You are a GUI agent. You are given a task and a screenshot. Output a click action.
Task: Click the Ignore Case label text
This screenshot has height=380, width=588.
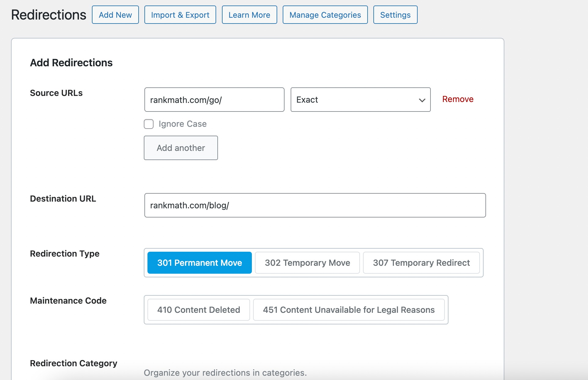click(182, 124)
